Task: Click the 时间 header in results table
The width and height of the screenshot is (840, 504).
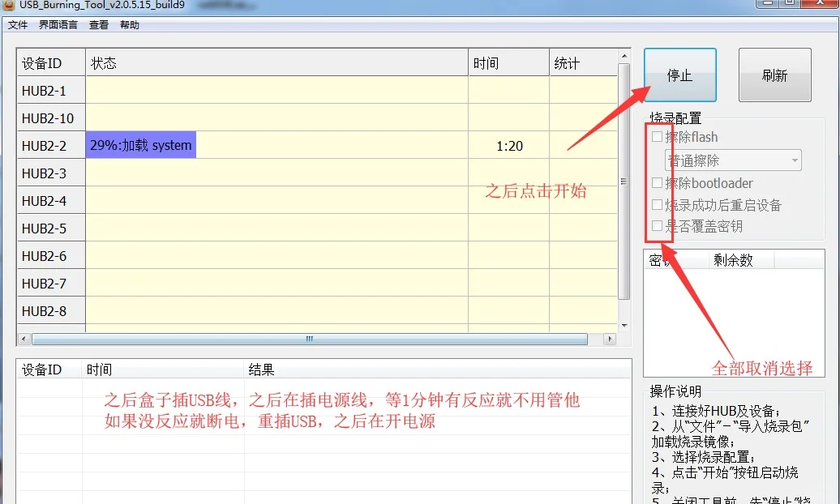Action: (x=163, y=369)
